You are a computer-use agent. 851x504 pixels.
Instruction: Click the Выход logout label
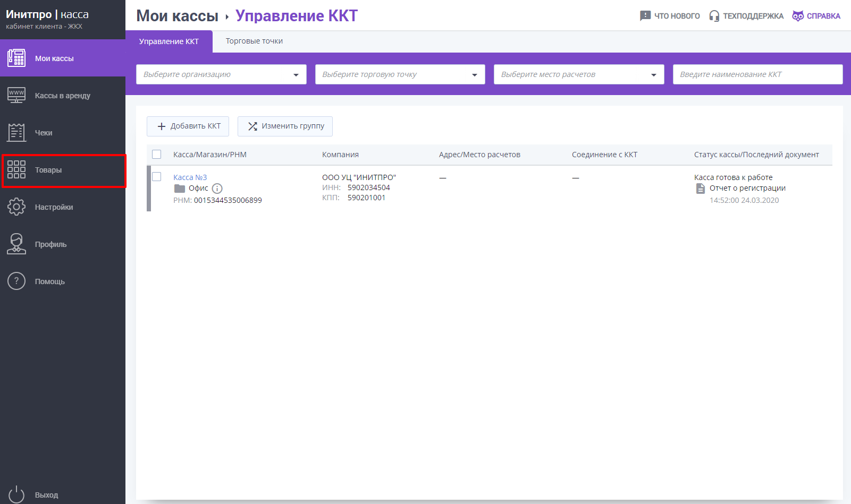[47, 495]
